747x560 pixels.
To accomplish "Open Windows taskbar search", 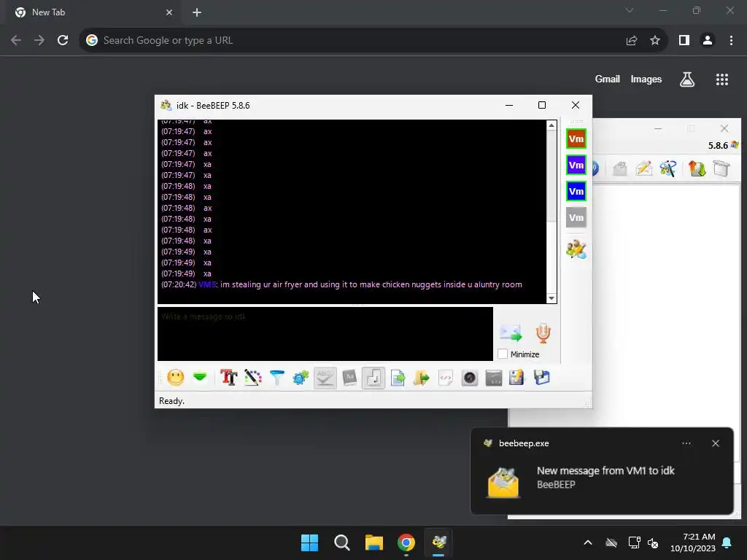I will [x=341, y=542].
